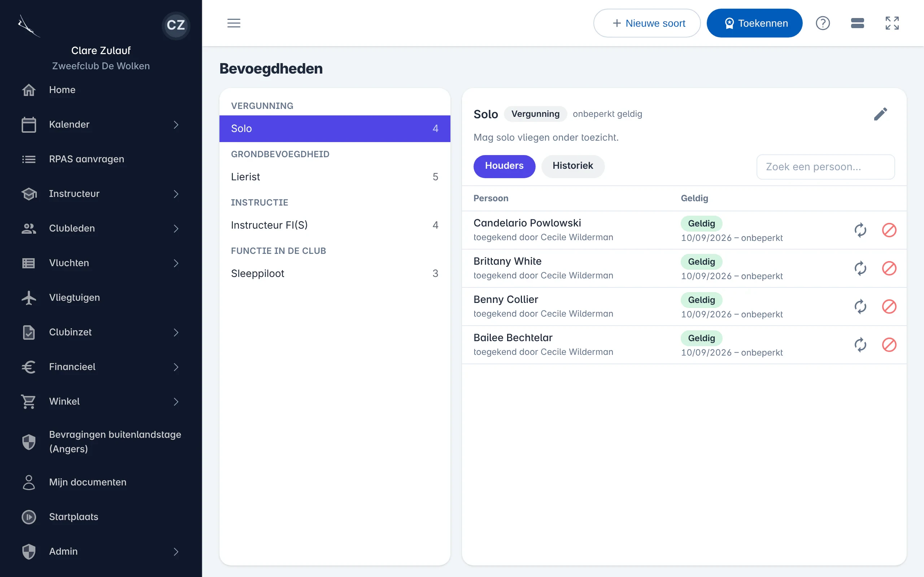This screenshot has width=924, height=577.
Task: Select the Houders tab
Action: coord(504,166)
